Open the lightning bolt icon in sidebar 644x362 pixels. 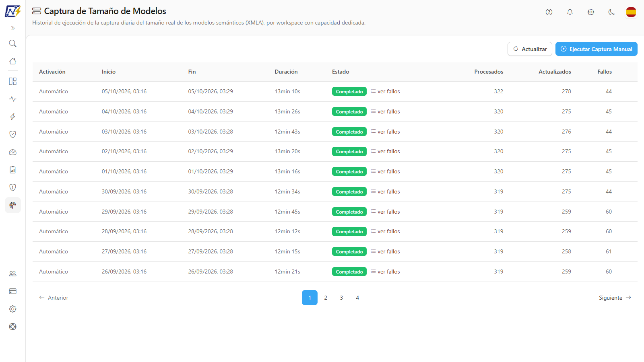pos(13,117)
